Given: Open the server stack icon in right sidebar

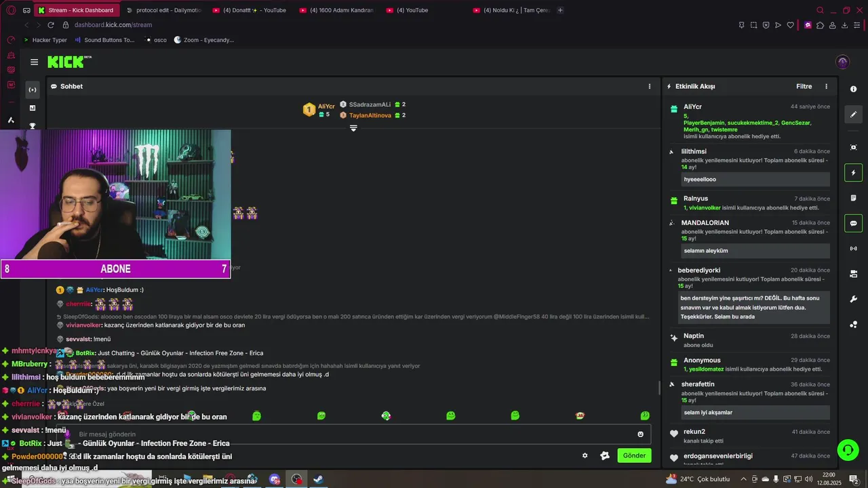Looking at the screenshot, I should (x=853, y=274).
